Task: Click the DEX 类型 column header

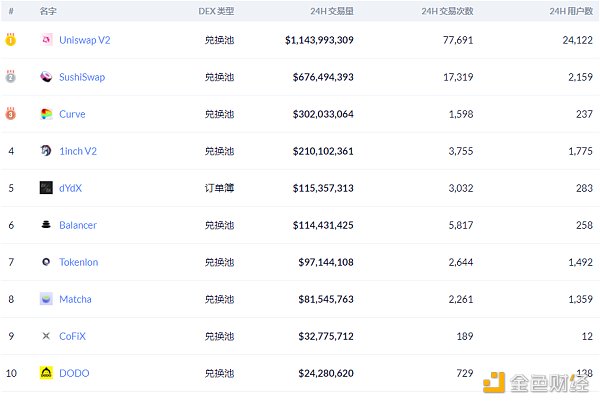Action: pos(216,10)
